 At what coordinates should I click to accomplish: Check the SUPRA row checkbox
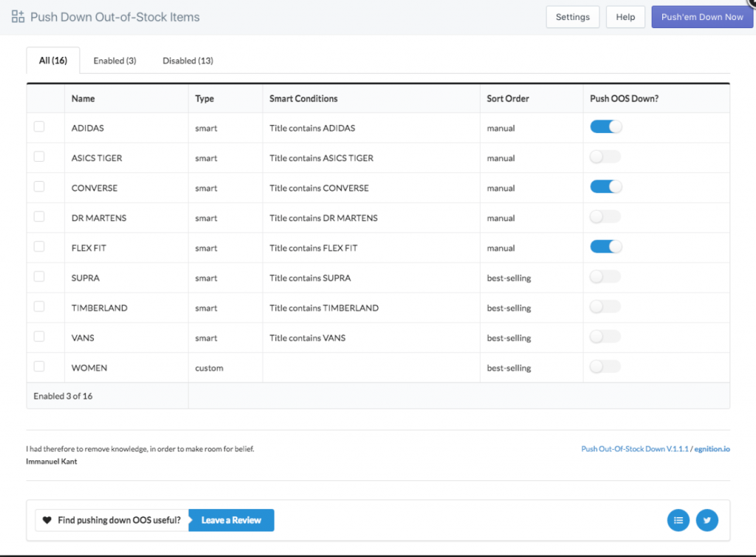[39, 276]
